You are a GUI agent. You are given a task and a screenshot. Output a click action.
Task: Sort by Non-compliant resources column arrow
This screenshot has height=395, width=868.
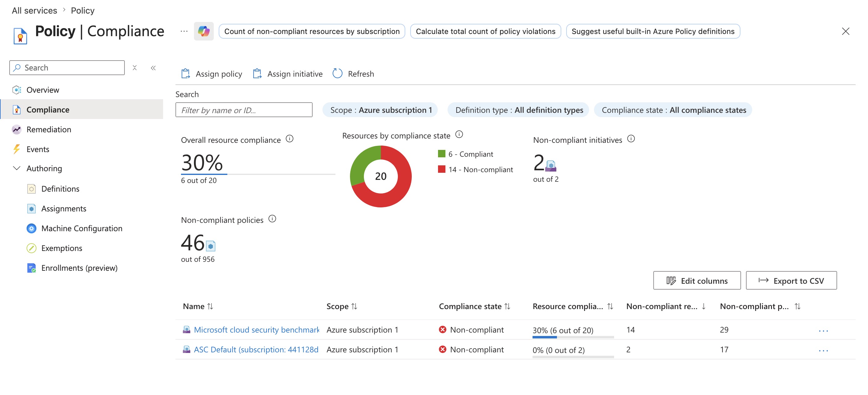click(704, 306)
